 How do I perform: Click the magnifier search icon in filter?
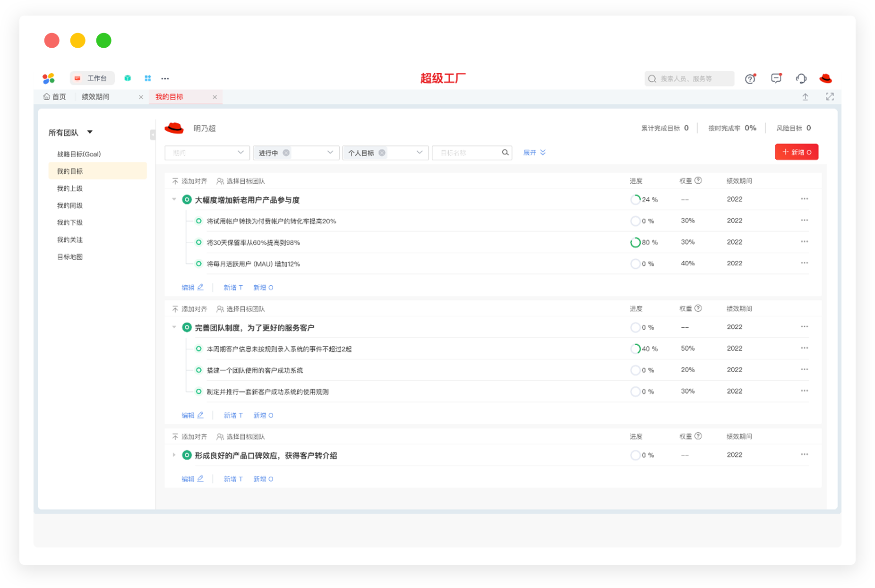coord(505,153)
